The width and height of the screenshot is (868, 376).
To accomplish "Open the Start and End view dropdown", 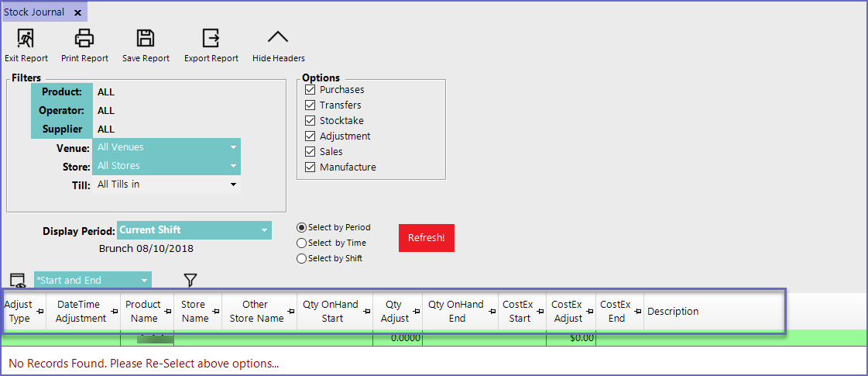I will [144, 281].
